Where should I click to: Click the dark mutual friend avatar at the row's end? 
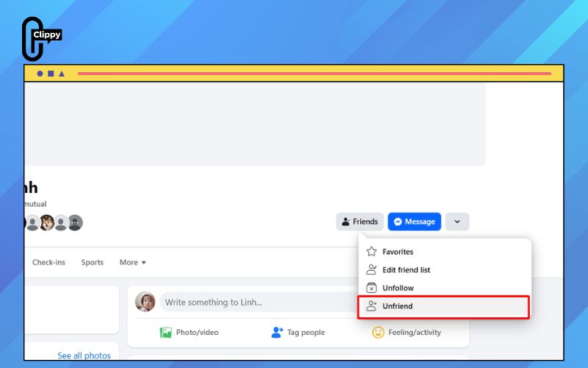[76, 223]
